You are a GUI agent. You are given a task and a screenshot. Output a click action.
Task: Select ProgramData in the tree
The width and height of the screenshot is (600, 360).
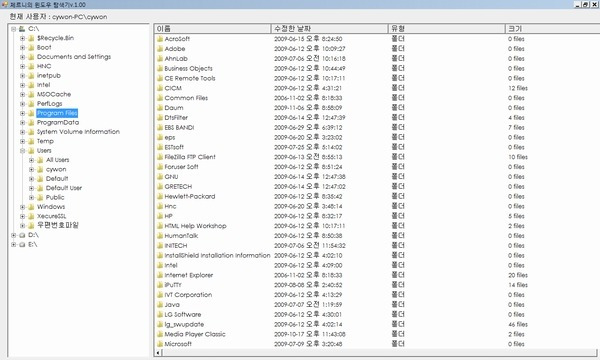click(x=58, y=122)
